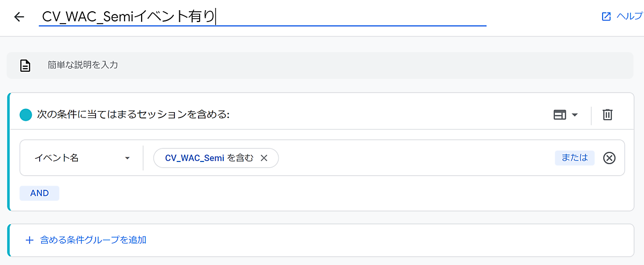
Task: Click the teal circle indicator
Action: coord(26,115)
